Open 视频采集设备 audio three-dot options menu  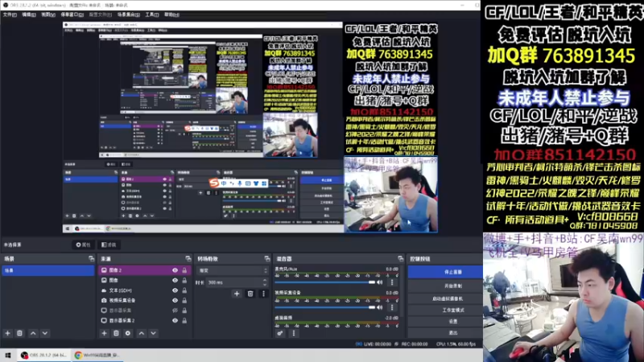[x=392, y=307]
